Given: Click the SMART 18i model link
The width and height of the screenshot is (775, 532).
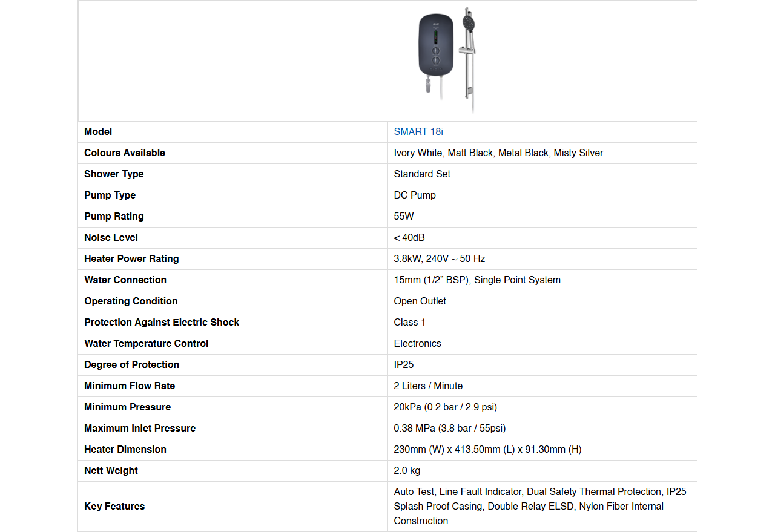Looking at the screenshot, I should pos(418,131).
